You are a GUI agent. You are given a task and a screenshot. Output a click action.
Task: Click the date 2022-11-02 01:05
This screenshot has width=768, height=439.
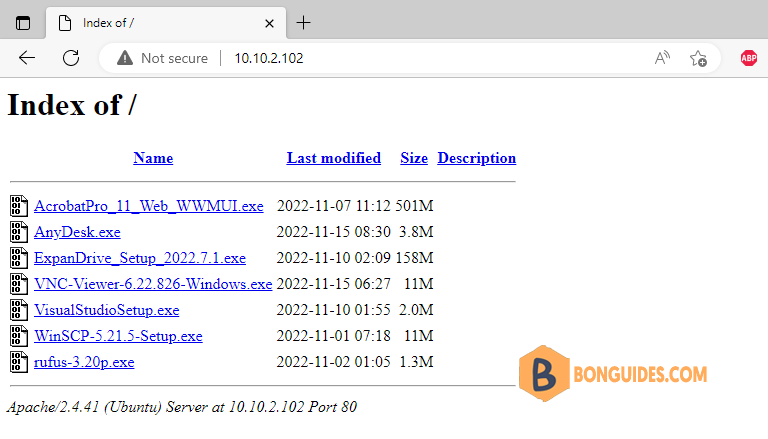(x=334, y=362)
